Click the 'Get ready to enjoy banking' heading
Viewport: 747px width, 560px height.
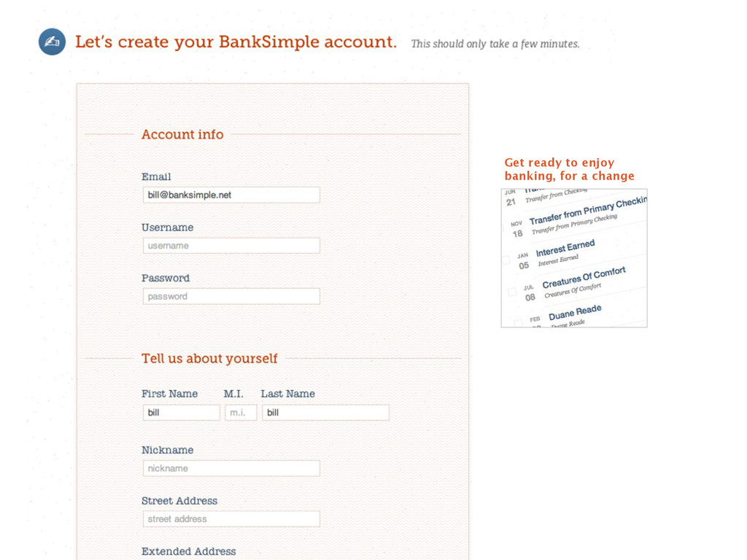(x=569, y=169)
